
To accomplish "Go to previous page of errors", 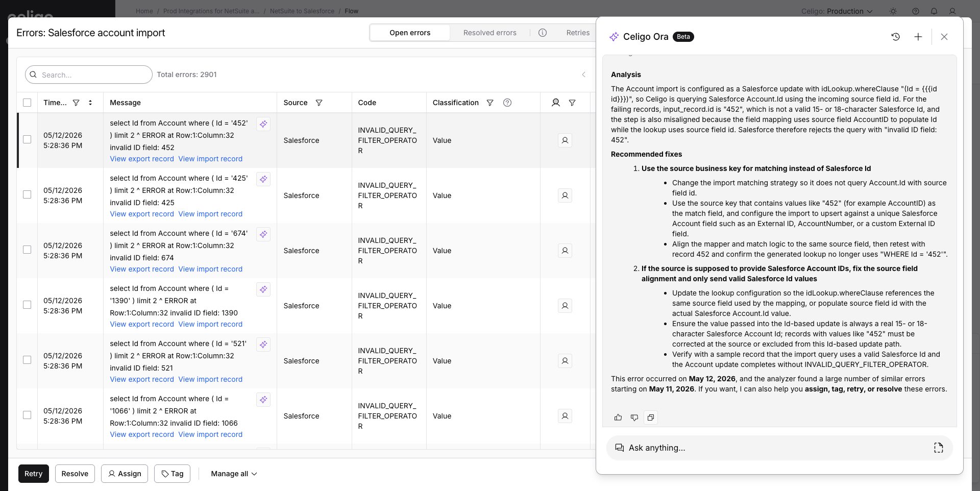I will 584,75.
